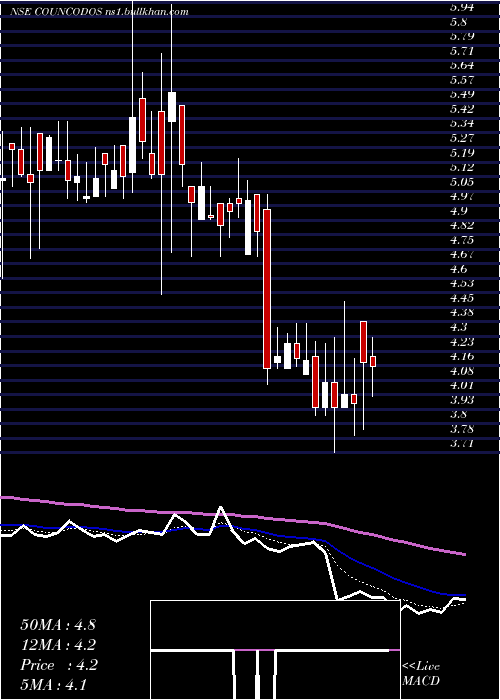The height and width of the screenshot is (700, 500).
Task: Click the 4.97 price axis label
Action: pyautogui.click(x=462, y=196)
